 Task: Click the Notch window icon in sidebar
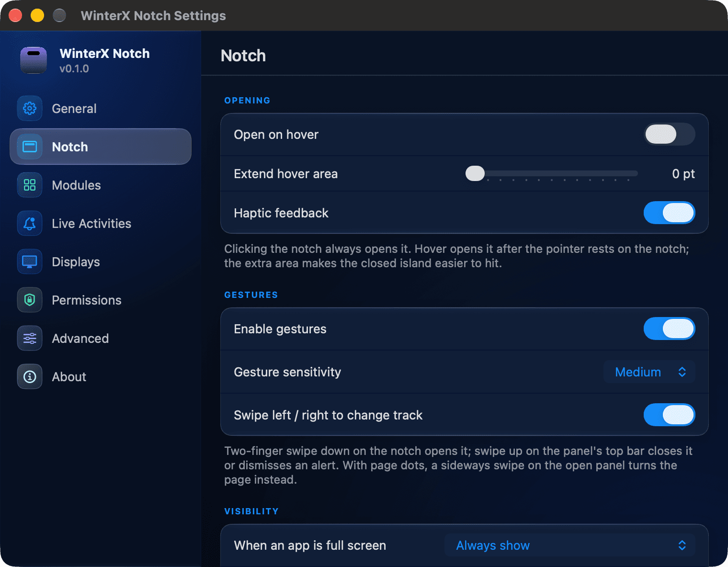coord(30,147)
